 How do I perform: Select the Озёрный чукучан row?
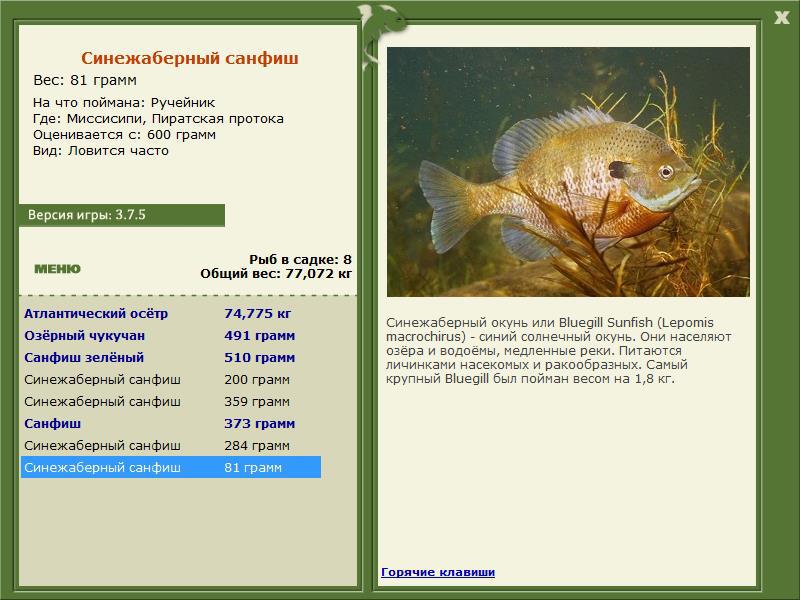tap(171, 336)
